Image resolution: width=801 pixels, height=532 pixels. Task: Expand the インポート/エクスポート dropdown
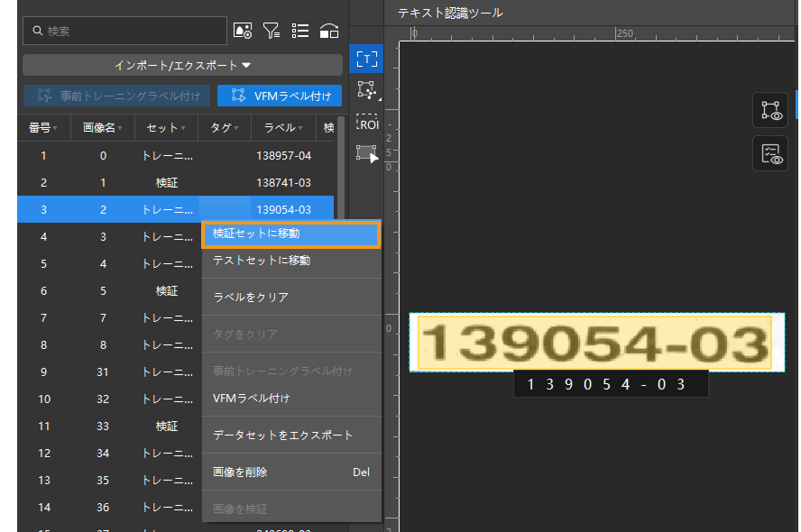(182, 65)
